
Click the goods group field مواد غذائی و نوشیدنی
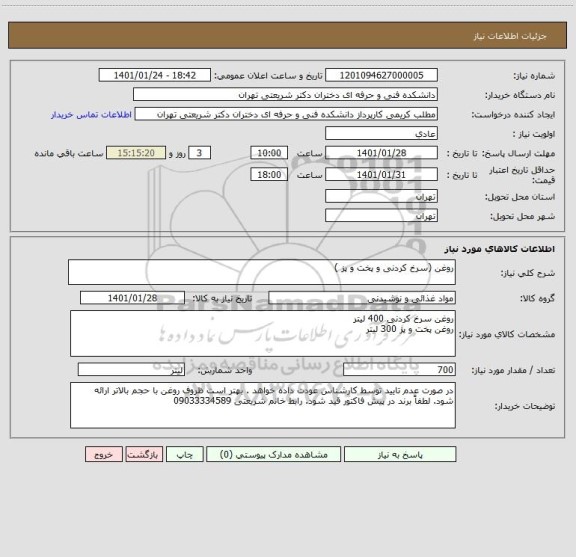362,298
